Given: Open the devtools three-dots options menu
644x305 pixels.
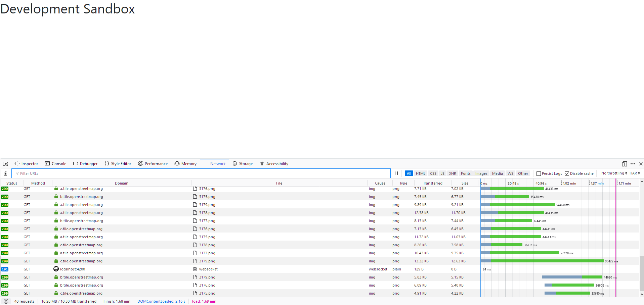Looking at the screenshot, I should click(x=633, y=164).
